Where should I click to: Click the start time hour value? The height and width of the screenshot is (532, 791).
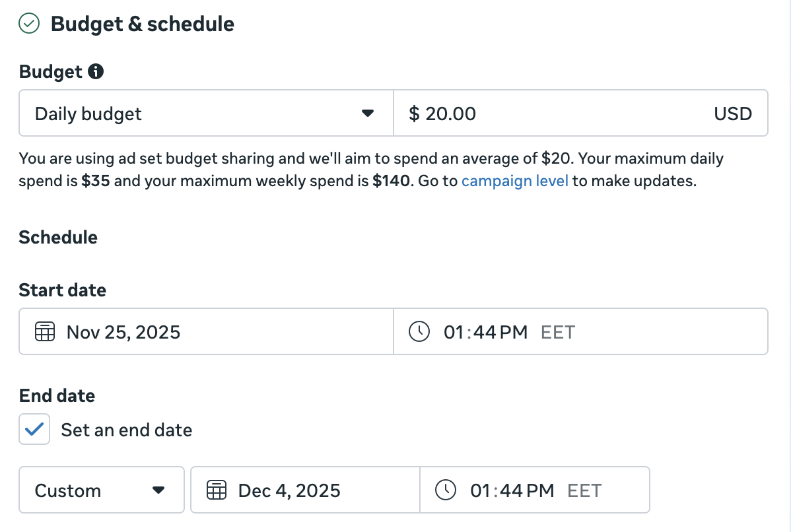tap(454, 331)
